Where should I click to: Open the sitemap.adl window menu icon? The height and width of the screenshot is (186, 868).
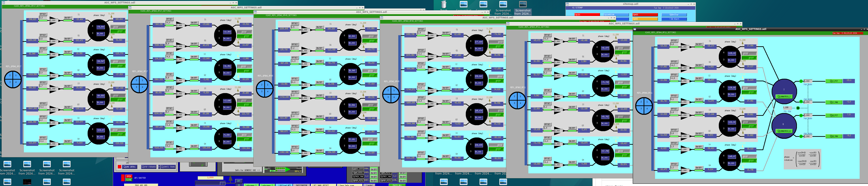pyautogui.click(x=567, y=4)
